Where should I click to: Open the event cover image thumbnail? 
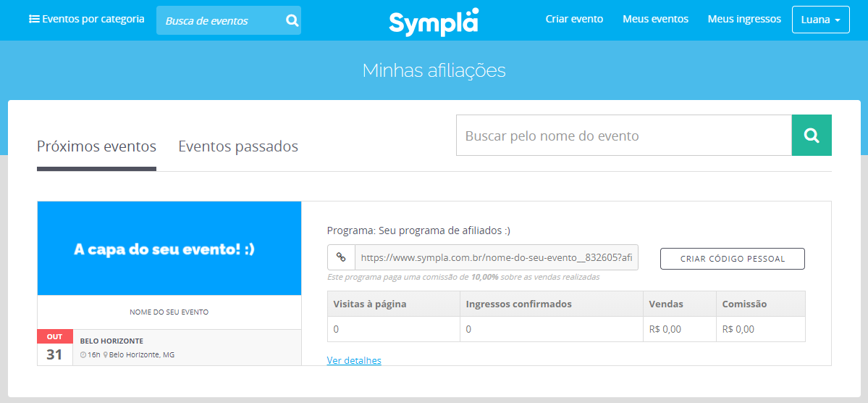coord(169,249)
